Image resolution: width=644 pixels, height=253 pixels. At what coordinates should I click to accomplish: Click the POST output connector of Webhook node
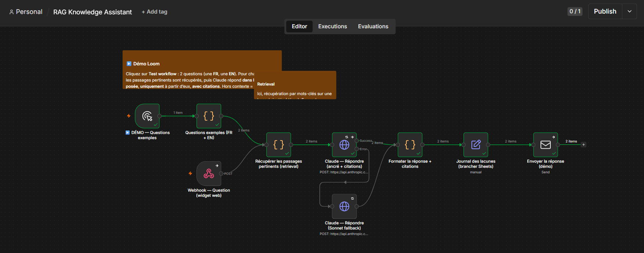click(221, 174)
